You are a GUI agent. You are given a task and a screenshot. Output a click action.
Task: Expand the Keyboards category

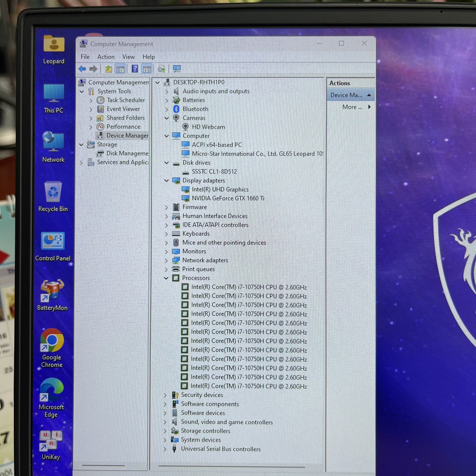pos(166,234)
